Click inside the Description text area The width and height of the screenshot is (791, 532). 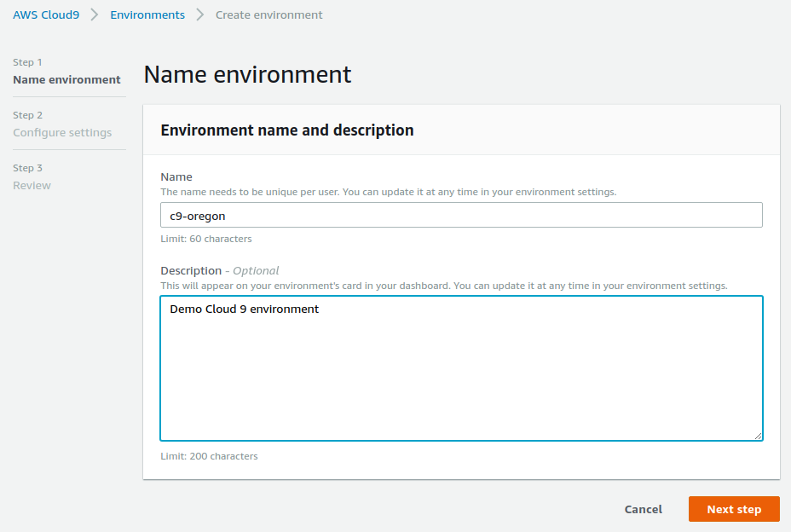[461, 368]
